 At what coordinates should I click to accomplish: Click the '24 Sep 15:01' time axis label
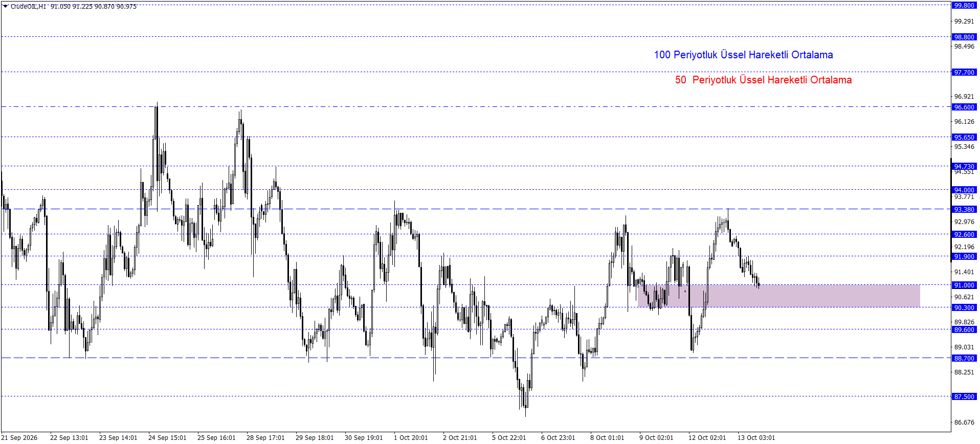167,437
